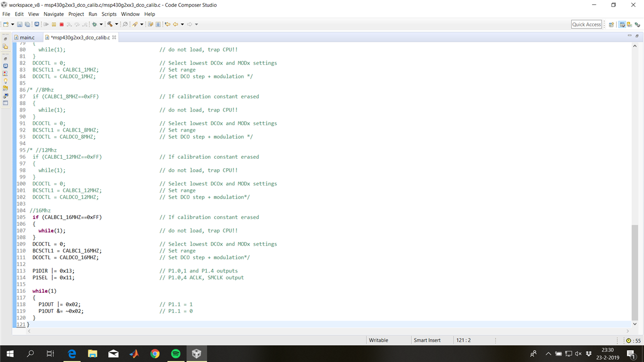Click the Build hammer icon
Screen dimensions: 644x362
point(110,24)
